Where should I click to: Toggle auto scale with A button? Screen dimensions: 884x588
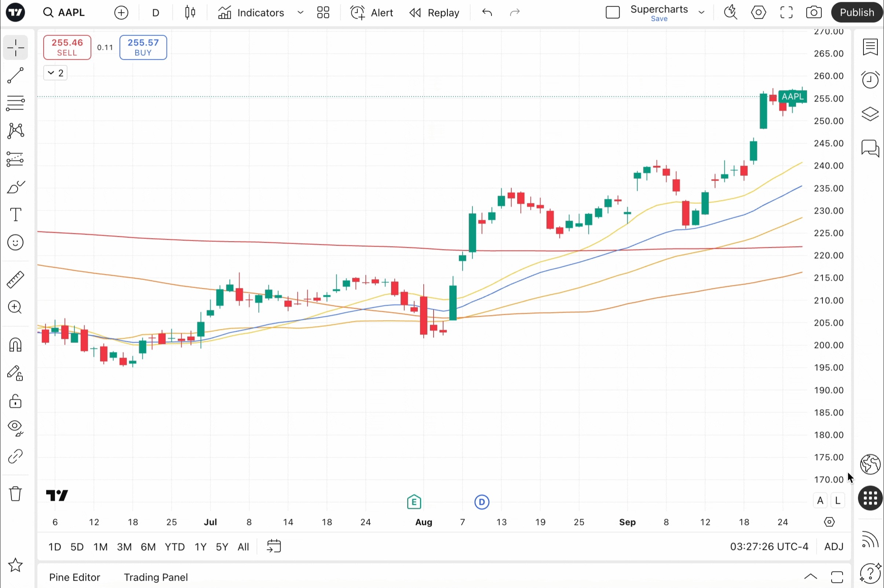click(x=820, y=501)
